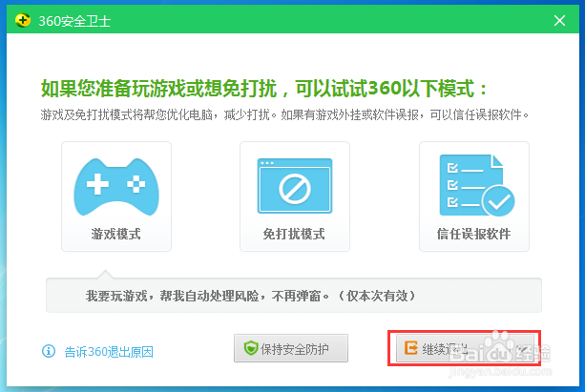Viewport: 585px width, 392px height.
Task: Select the 游戏模式 gamepad card
Action: point(116,196)
